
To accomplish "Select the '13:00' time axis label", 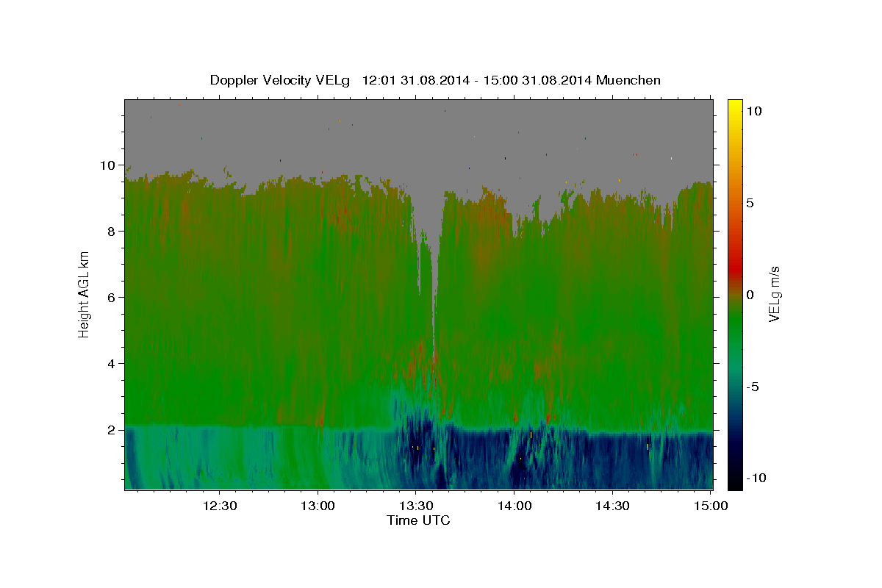I will click(318, 506).
